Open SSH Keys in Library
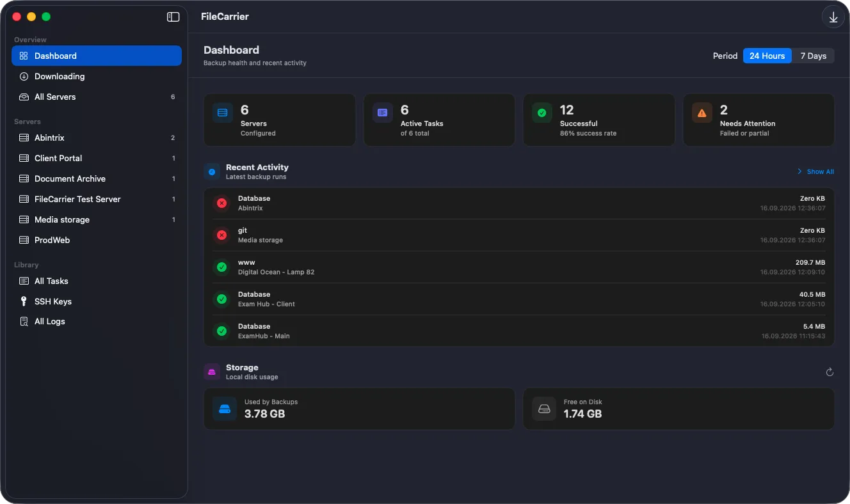Screen dimensions: 850x504 [x=97, y=301]
